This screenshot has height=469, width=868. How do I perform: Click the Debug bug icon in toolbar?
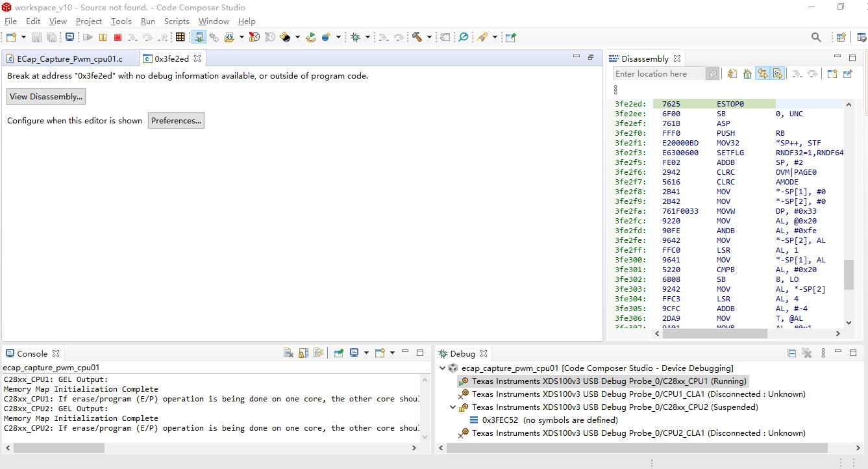pyautogui.click(x=355, y=38)
